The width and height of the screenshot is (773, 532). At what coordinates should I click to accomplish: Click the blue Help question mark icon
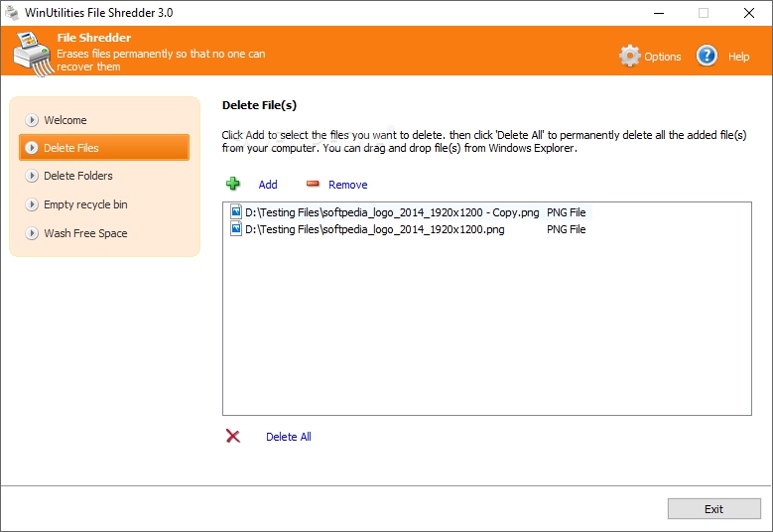tap(707, 56)
